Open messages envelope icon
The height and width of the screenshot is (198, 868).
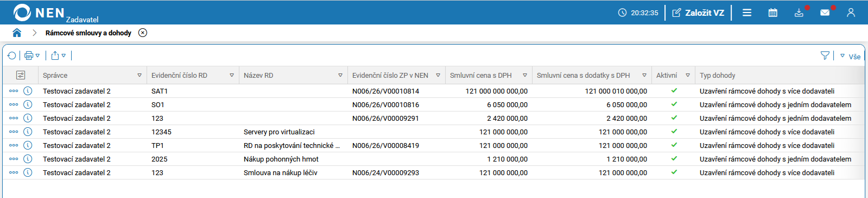(825, 13)
